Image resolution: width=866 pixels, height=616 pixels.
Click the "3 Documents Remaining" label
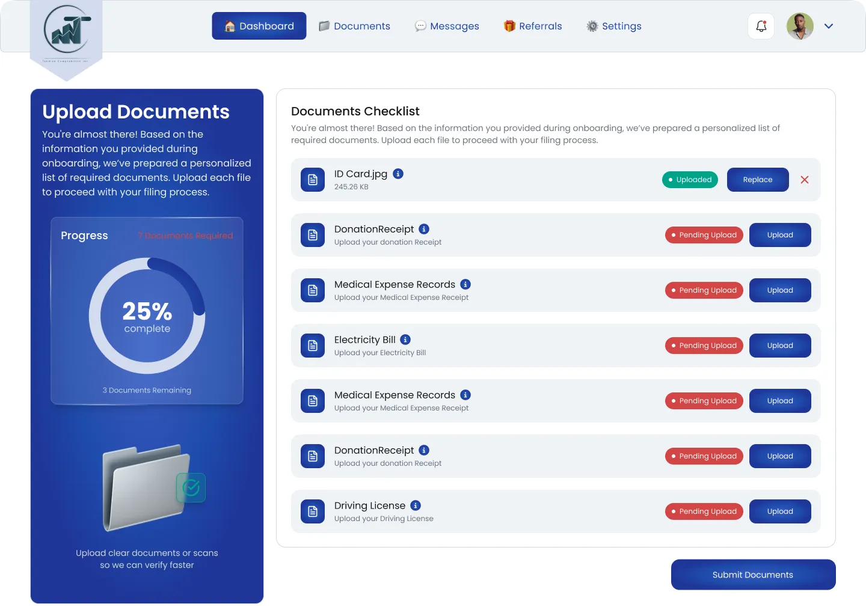click(147, 390)
